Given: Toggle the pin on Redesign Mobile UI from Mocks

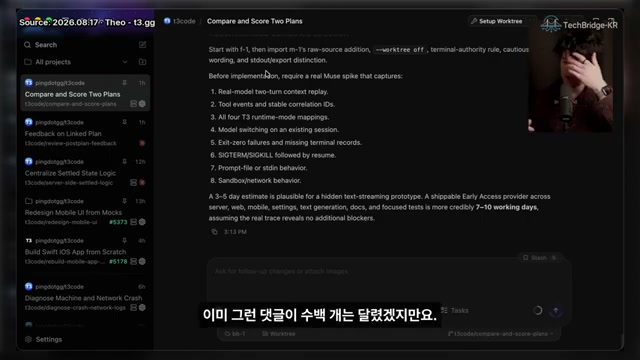Looking at the screenshot, I should click(124, 201).
